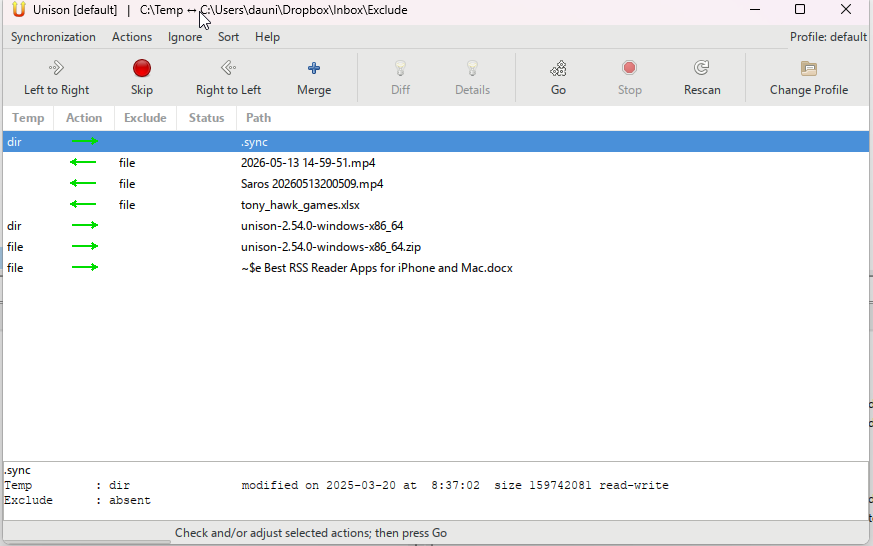
Task: Click the green arrow action for .sync
Action: (85, 141)
